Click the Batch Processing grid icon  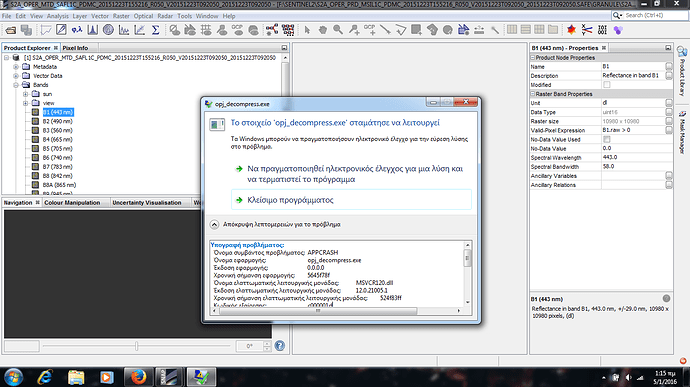(x=288, y=30)
